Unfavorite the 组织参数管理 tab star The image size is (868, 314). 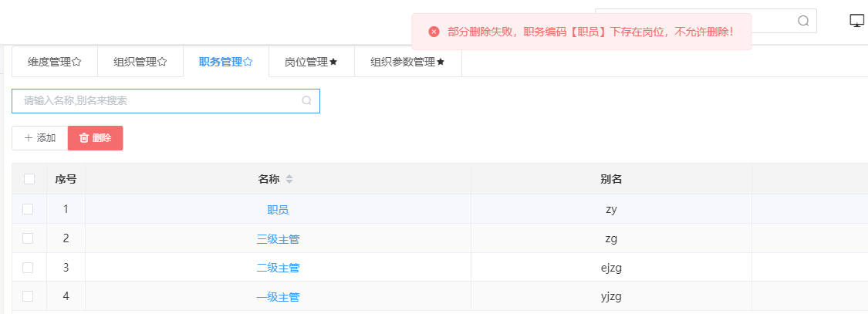(x=441, y=62)
